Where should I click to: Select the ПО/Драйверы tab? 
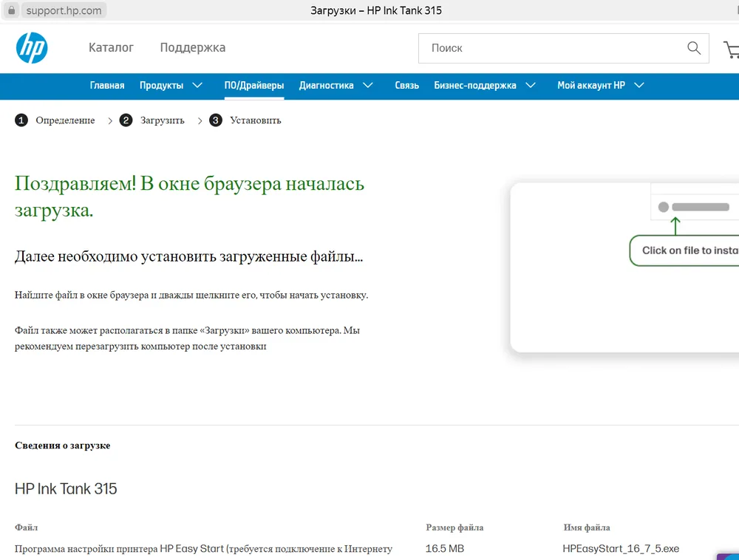[254, 85]
